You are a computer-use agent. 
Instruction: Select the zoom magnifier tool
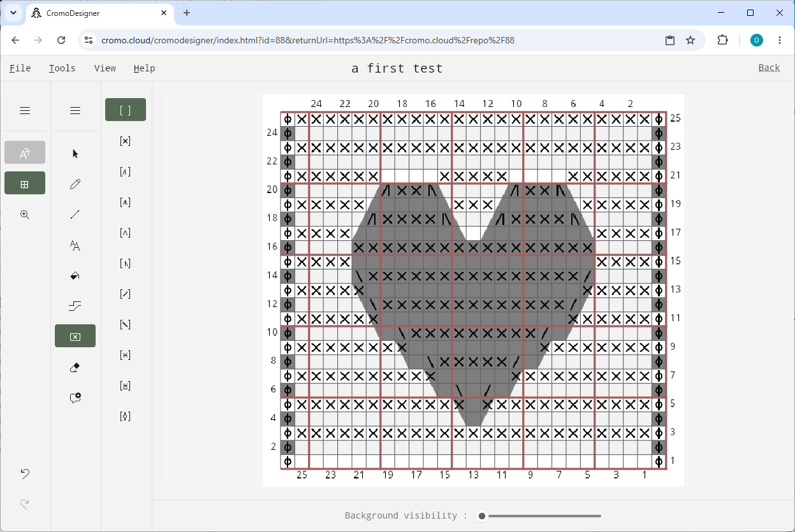(x=25, y=215)
